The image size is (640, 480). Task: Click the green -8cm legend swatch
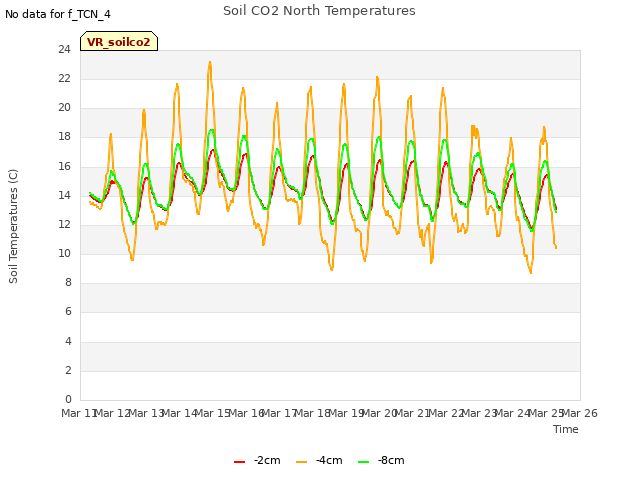(363, 462)
